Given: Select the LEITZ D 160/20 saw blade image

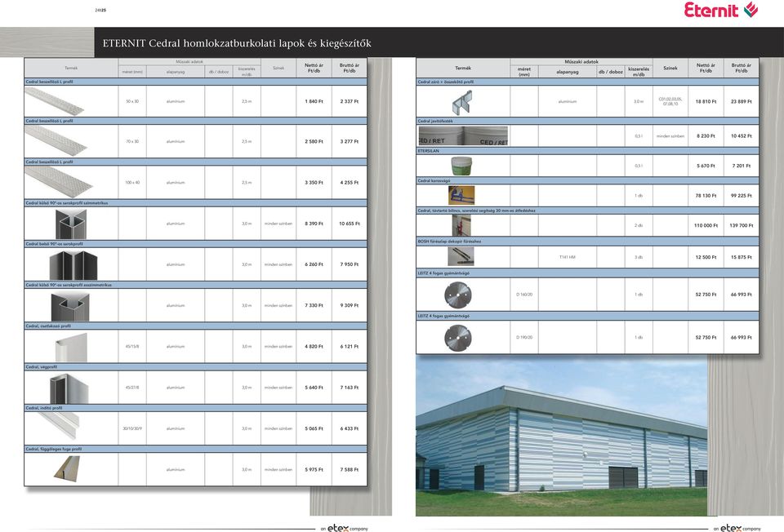Looking at the screenshot, I should point(457,295).
